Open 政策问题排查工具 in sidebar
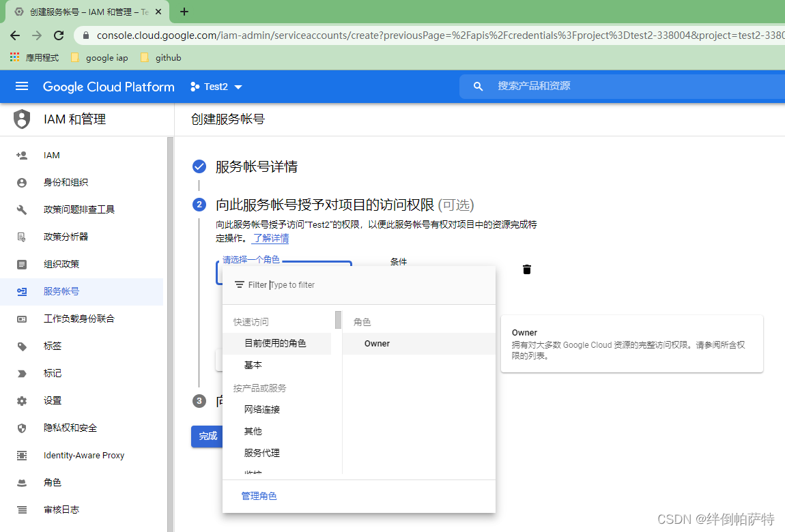 tap(82, 210)
